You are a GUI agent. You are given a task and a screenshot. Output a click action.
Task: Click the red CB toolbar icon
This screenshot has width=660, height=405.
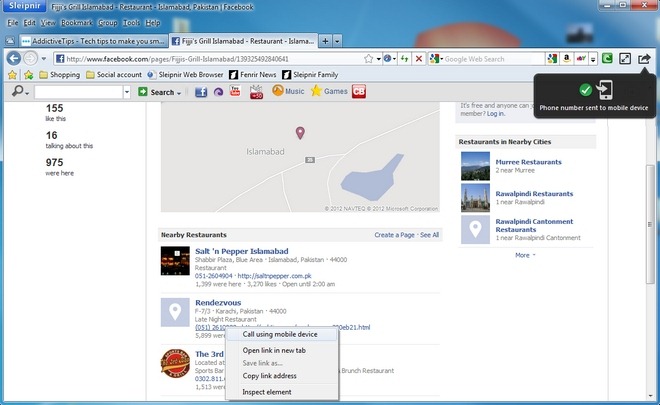point(359,91)
